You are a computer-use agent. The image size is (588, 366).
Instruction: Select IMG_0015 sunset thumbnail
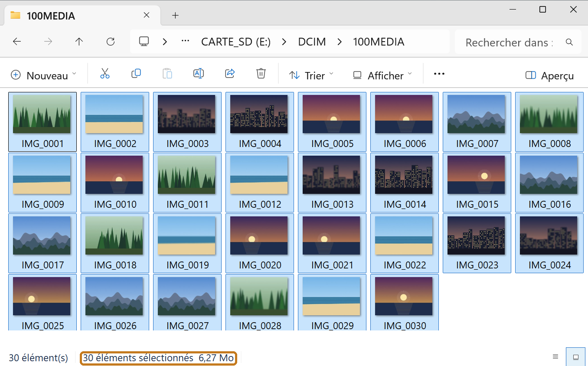(x=477, y=183)
